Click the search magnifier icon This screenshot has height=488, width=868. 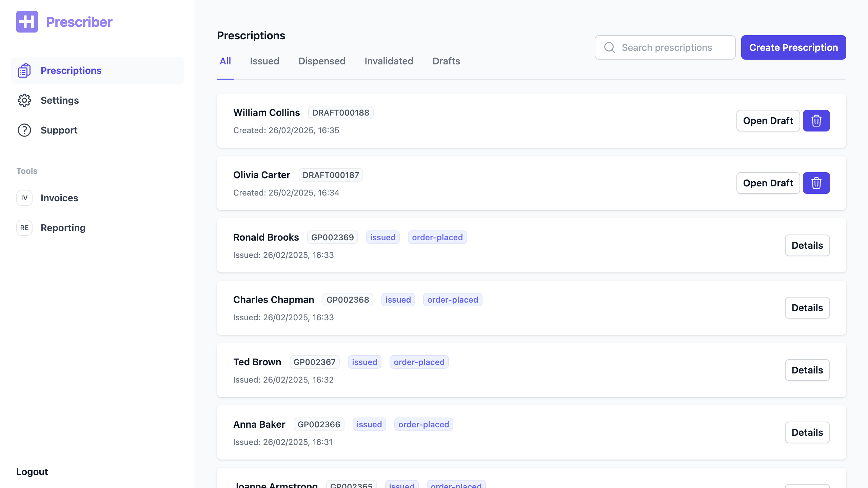[x=609, y=47]
